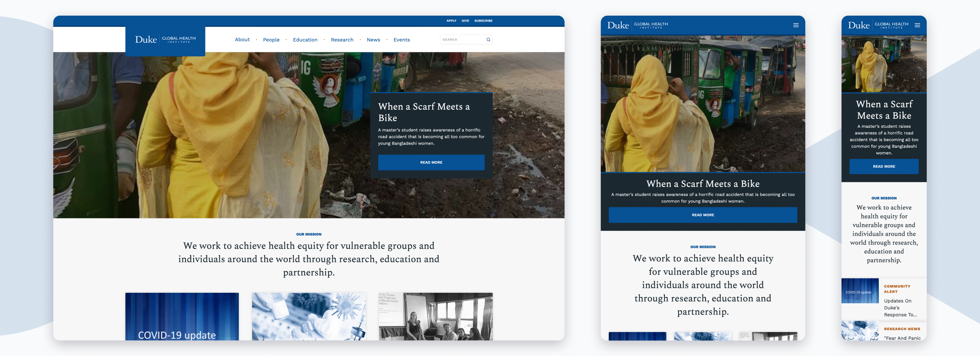Click COMMUNITY ALERT label in phone view
Viewport: 980px width, 356px height.
point(897,289)
